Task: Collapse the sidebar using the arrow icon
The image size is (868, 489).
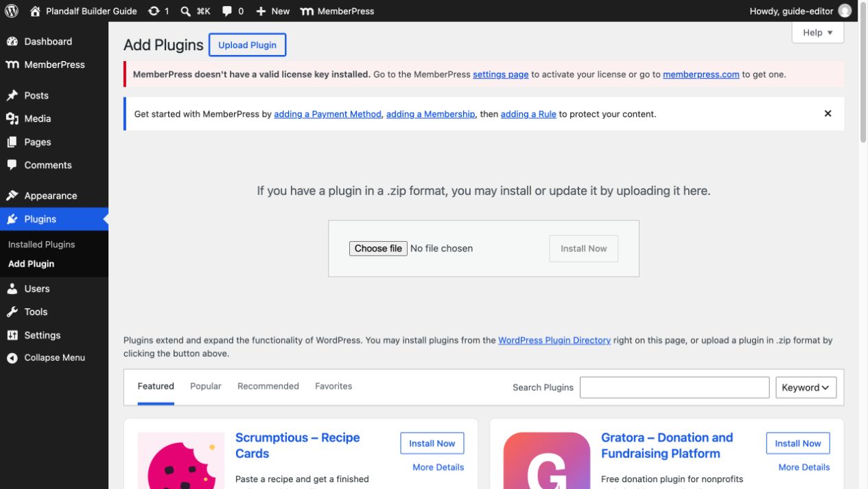Action: pos(12,358)
